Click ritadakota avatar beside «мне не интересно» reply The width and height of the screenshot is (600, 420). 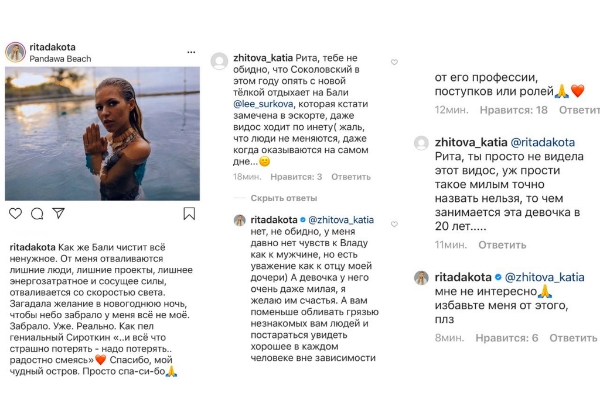421,278
